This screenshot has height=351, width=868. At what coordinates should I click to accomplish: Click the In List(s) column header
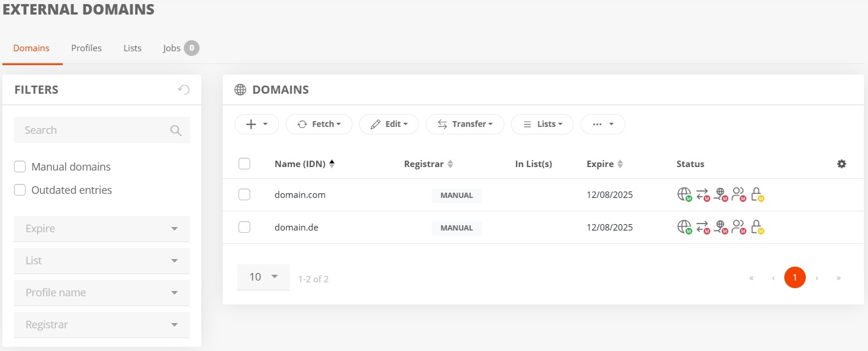coord(533,164)
